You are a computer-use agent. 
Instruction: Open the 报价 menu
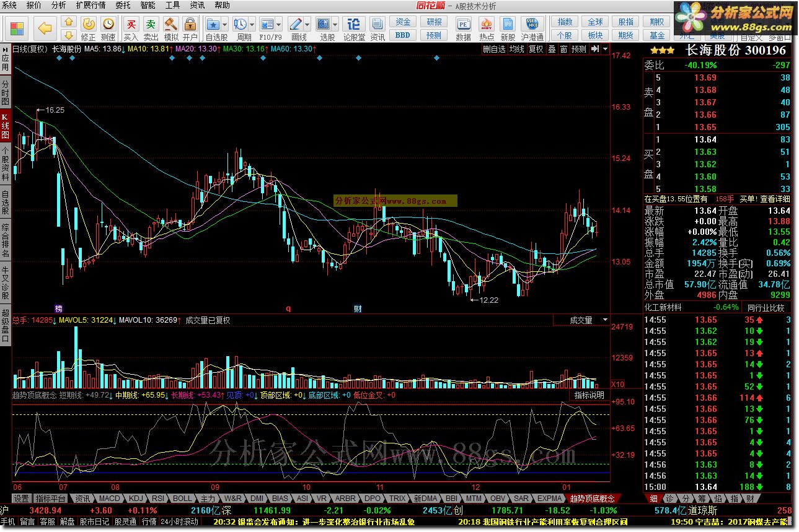[x=34, y=5]
